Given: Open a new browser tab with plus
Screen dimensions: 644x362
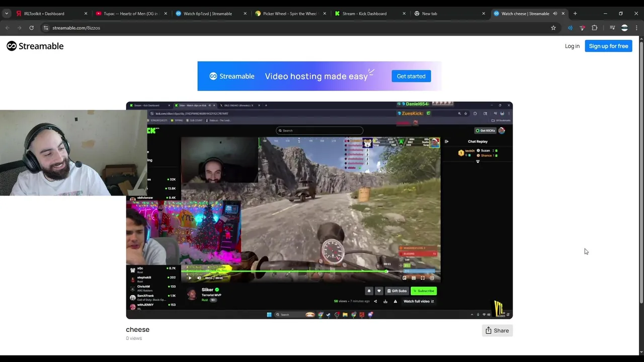Looking at the screenshot, I should [x=575, y=14].
